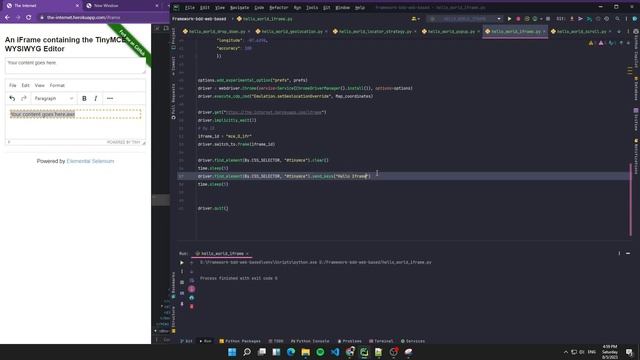The width and height of the screenshot is (640, 360).
Task: Click the pink circle icon in Run panel
Action: tap(191, 289)
